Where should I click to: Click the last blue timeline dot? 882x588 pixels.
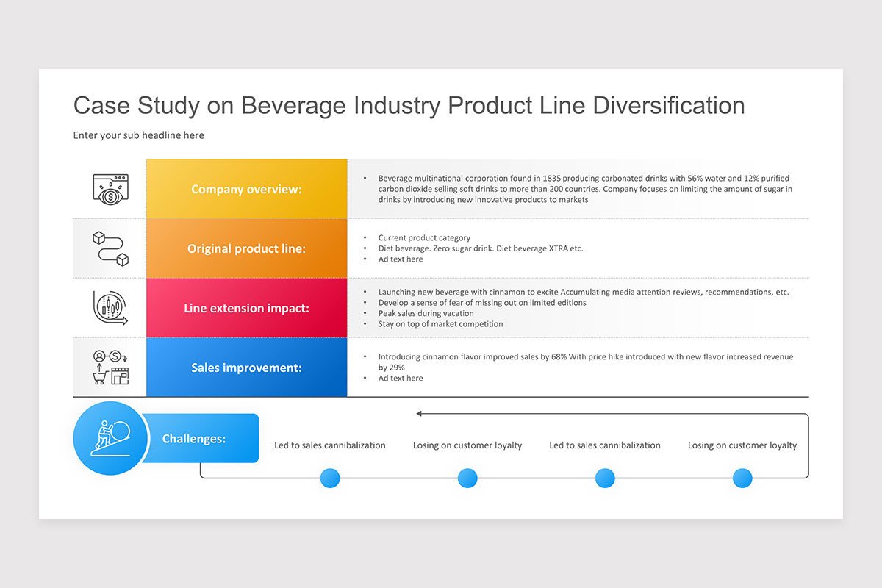(x=742, y=478)
